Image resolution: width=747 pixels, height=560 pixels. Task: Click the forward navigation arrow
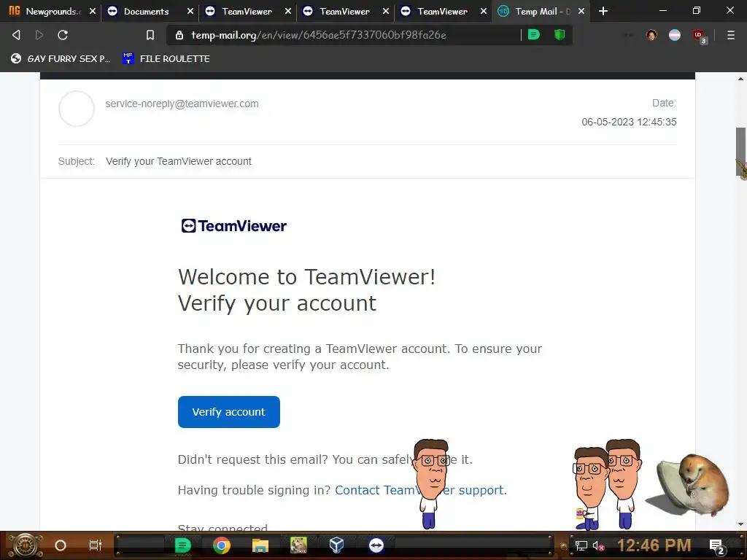[39, 35]
